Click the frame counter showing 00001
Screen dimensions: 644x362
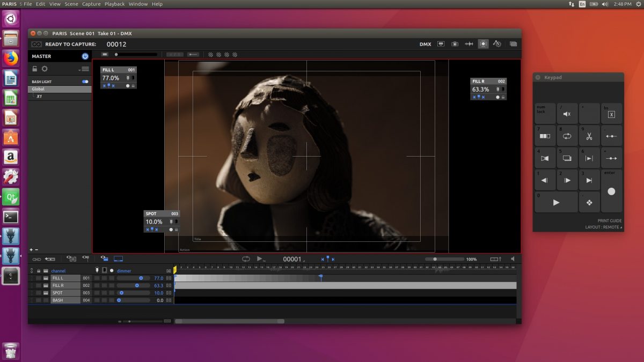[x=292, y=259]
